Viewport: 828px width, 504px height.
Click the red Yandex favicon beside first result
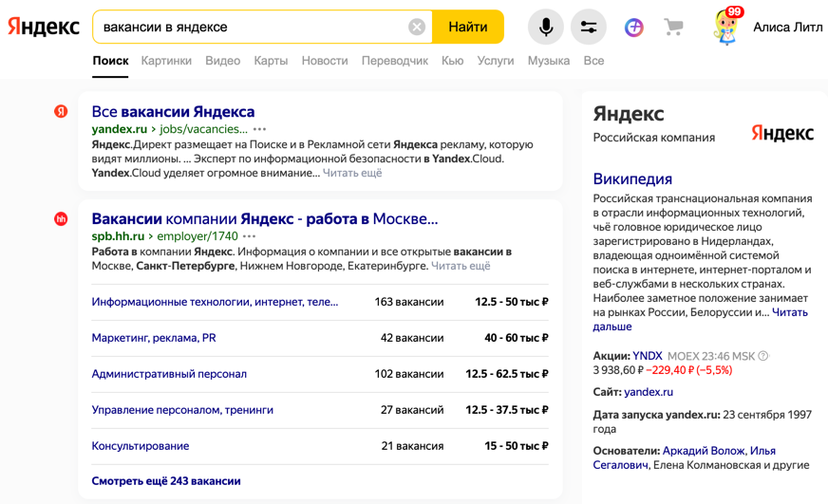[61, 111]
